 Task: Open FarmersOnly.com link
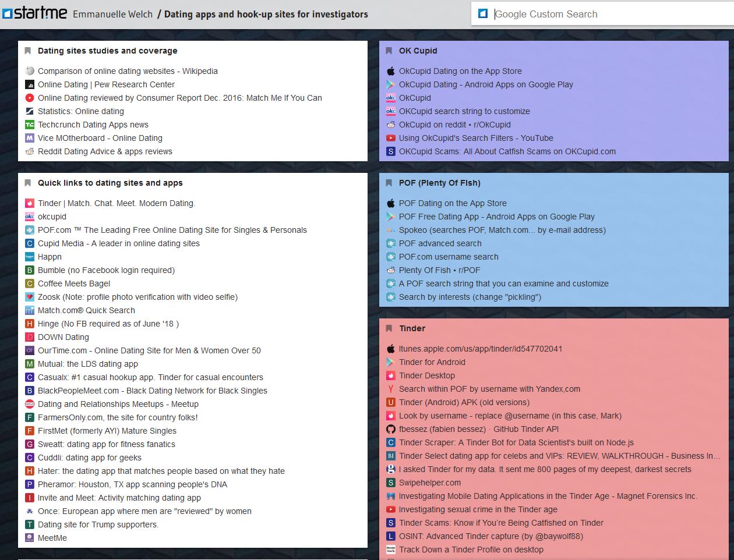[118, 417]
